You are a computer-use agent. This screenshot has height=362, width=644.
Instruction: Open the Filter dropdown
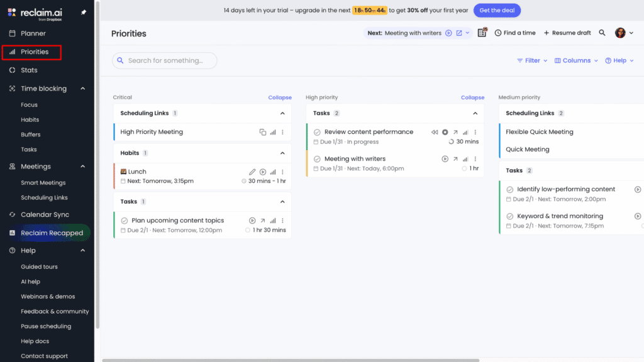click(x=531, y=60)
